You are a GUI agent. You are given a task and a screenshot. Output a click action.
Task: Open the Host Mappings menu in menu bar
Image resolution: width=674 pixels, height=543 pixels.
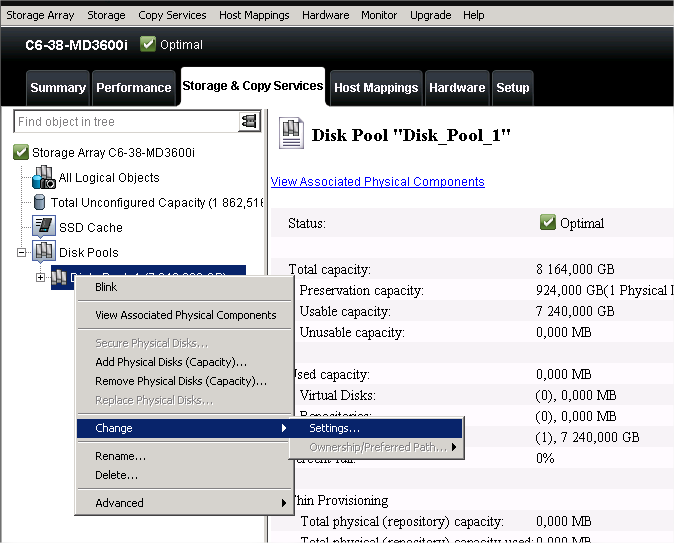pyautogui.click(x=254, y=15)
